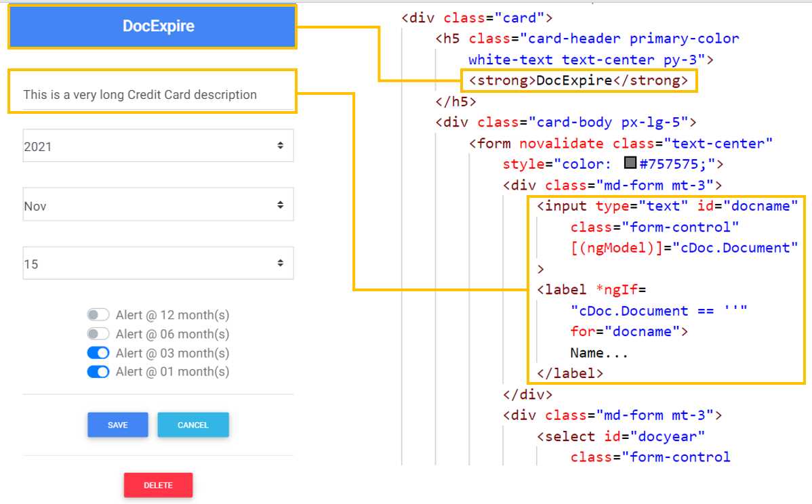Enable the Alert @ 12 month(s) toggle
The width and height of the screenshot is (812, 504).
tap(98, 314)
